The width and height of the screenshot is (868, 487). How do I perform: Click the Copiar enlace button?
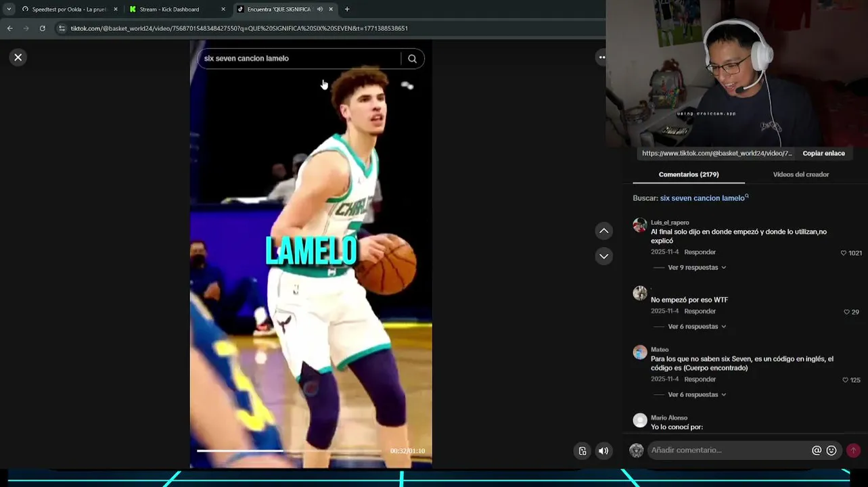(x=823, y=154)
